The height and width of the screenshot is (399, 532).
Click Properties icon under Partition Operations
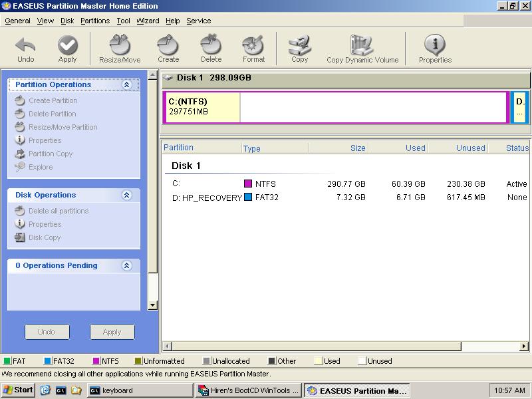coord(20,140)
